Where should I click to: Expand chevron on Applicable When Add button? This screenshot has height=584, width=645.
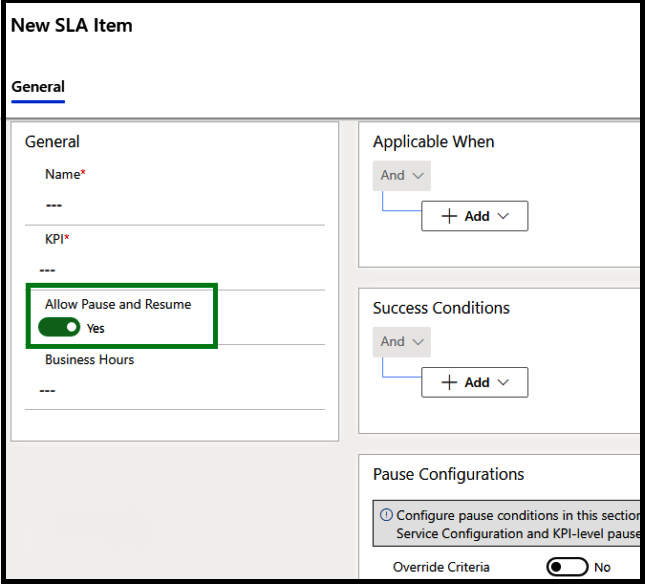[x=503, y=216]
